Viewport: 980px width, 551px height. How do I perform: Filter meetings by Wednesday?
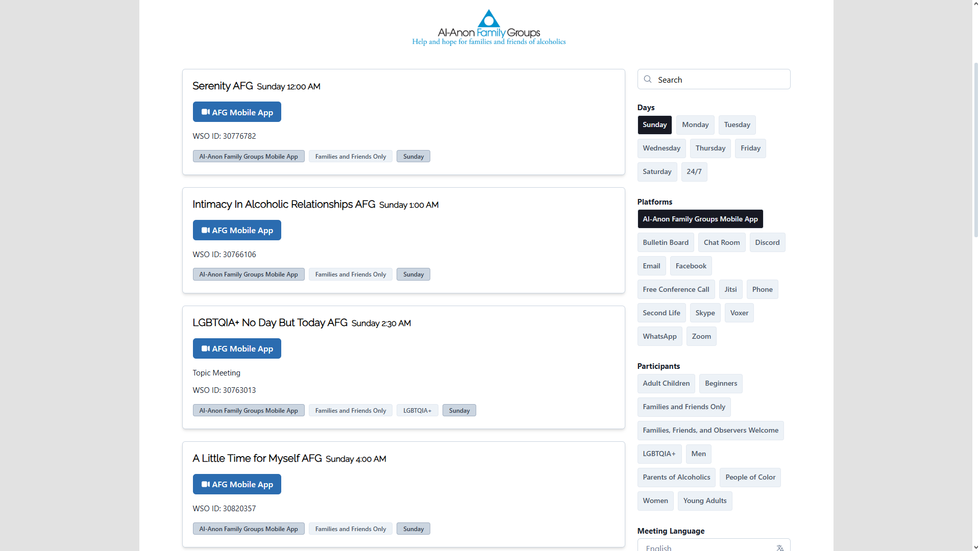point(661,148)
